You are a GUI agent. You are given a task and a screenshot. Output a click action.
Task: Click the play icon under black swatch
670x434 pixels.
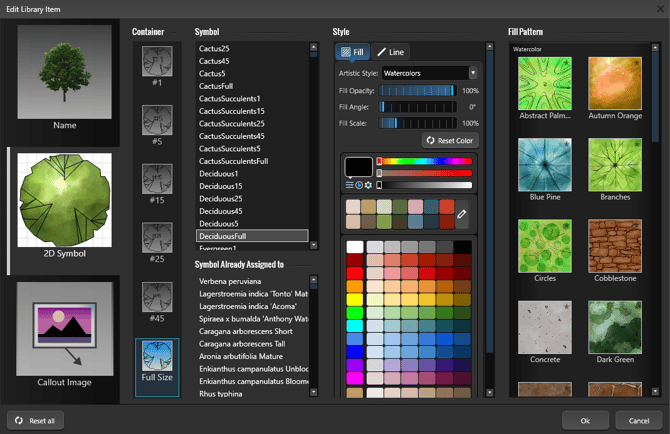click(x=359, y=185)
